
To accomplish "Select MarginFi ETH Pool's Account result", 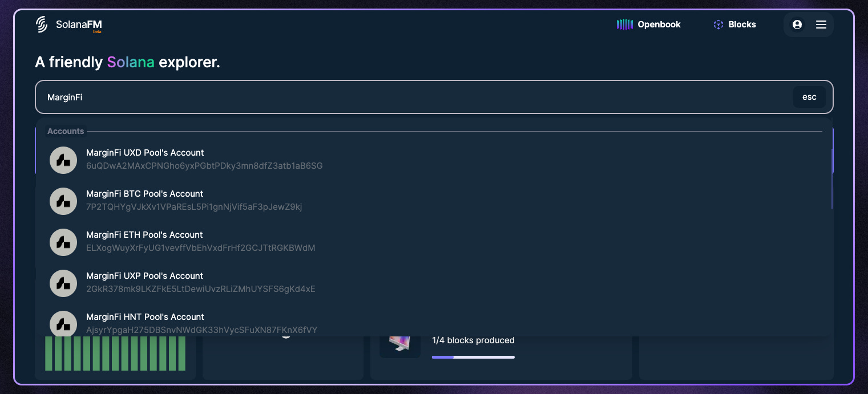I will tap(434, 242).
